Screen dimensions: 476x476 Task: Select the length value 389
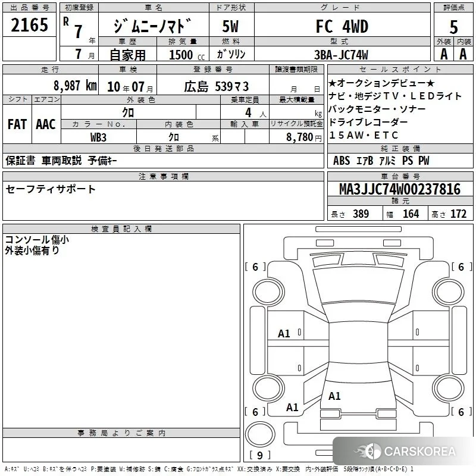361,214
